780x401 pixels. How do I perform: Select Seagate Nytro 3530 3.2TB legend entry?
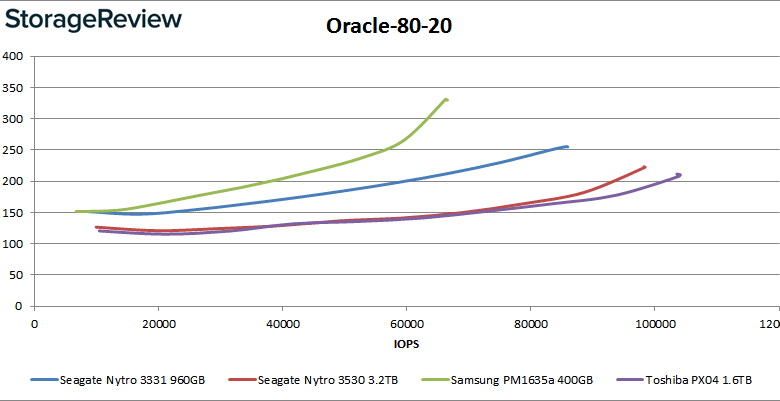tap(313, 380)
